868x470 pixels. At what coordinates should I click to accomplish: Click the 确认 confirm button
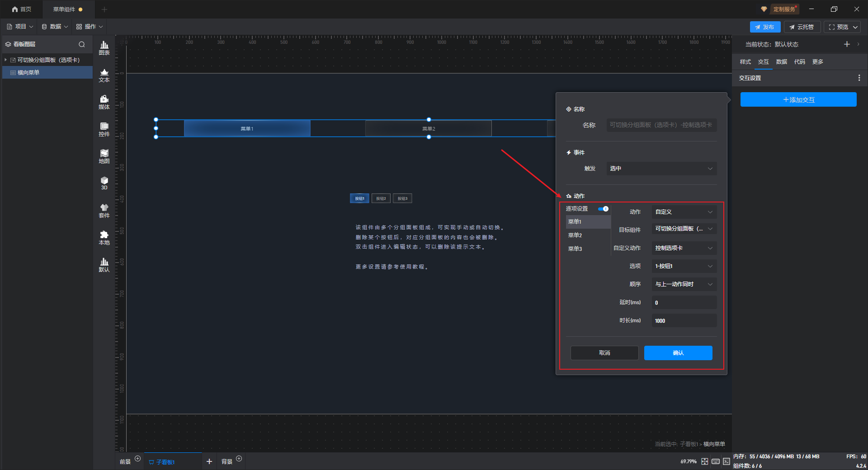click(678, 353)
